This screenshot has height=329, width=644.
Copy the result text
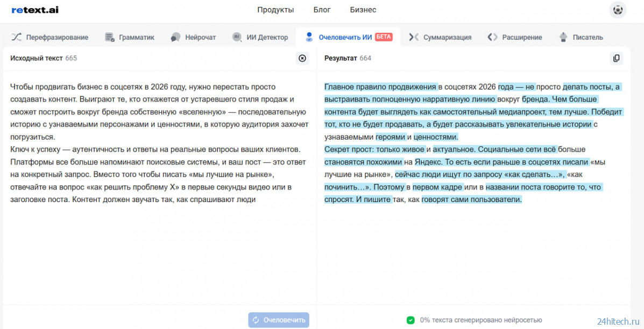coord(617,58)
